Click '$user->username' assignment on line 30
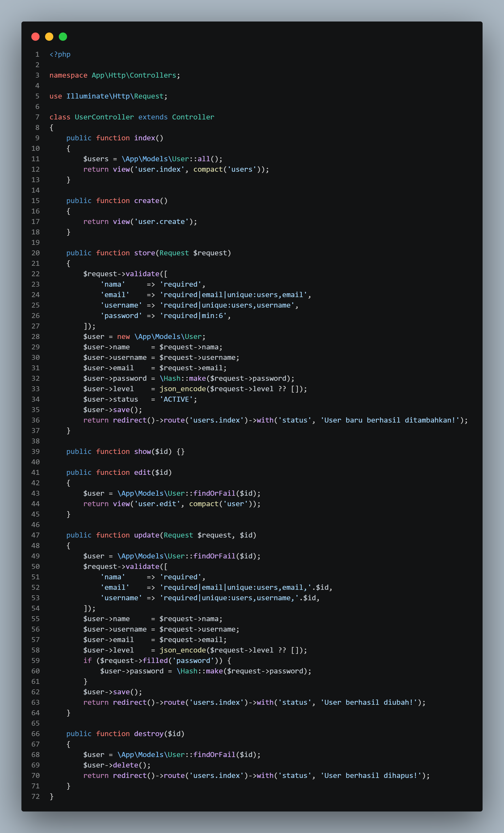The image size is (504, 833). coord(162,358)
